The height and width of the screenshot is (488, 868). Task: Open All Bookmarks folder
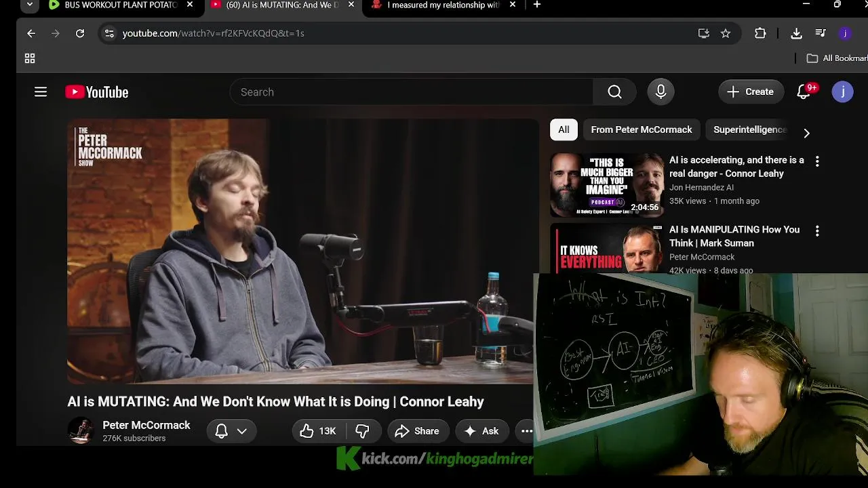tap(837, 59)
